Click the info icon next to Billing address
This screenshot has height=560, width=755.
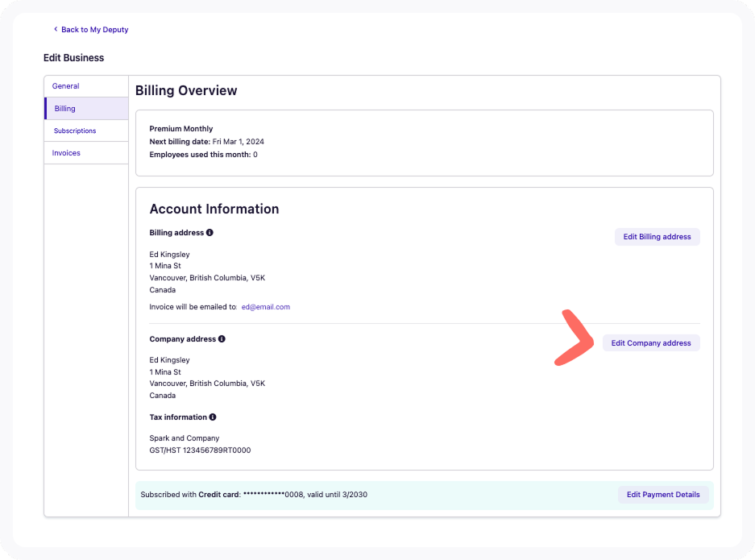click(x=209, y=233)
